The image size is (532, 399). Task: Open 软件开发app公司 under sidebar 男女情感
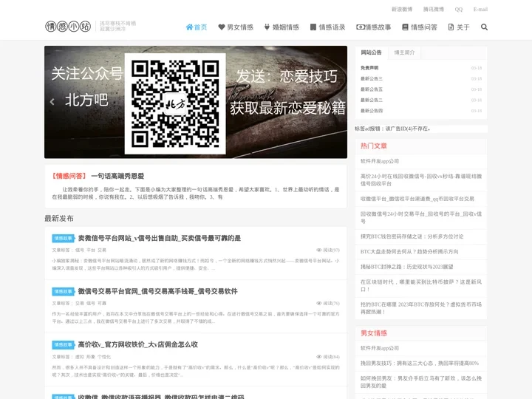[x=380, y=348]
